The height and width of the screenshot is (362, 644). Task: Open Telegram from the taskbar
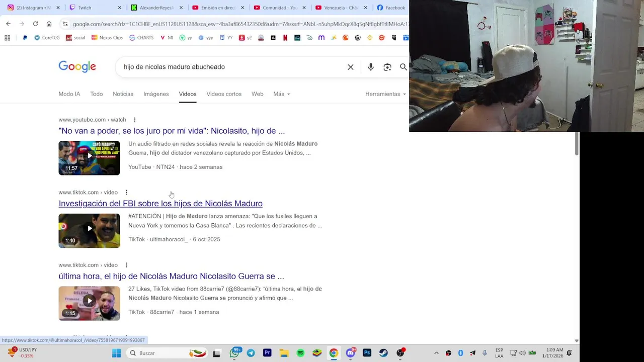[251, 353]
